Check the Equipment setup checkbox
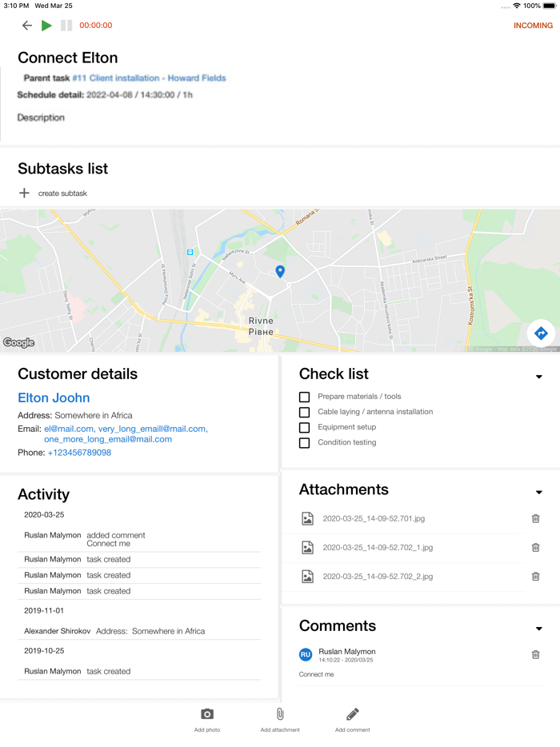Screen dimensions: 560x747 [x=304, y=427]
